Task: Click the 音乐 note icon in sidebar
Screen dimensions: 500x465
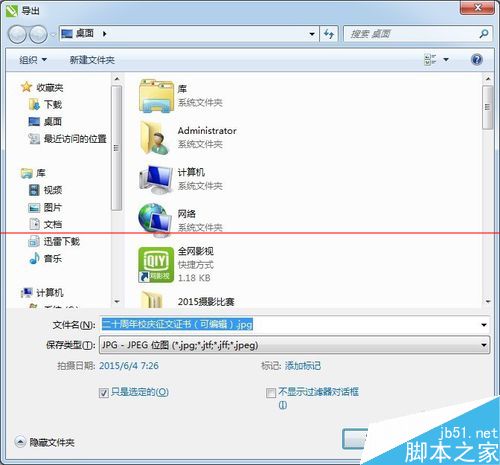Action: (34, 258)
